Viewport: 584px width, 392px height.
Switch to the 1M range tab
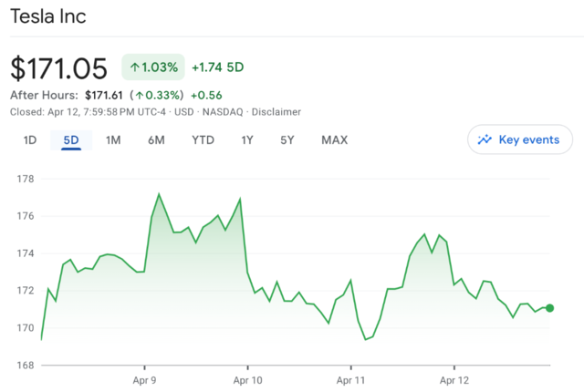point(113,140)
